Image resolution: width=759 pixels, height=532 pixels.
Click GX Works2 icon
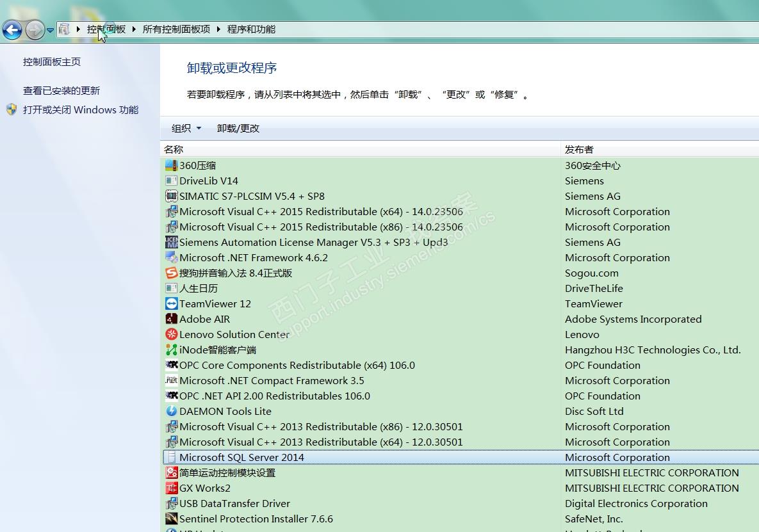click(x=172, y=488)
